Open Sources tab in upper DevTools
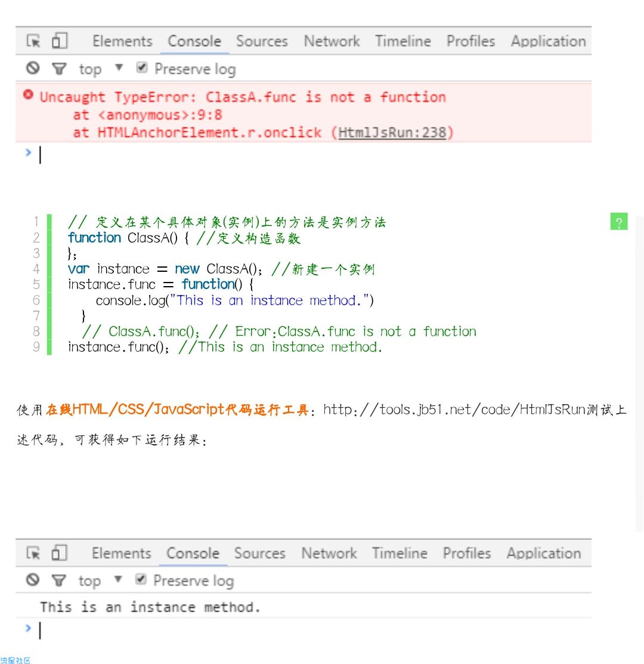The height and width of the screenshot is (664, 644). pyautogui.click(x=262, y=41)
